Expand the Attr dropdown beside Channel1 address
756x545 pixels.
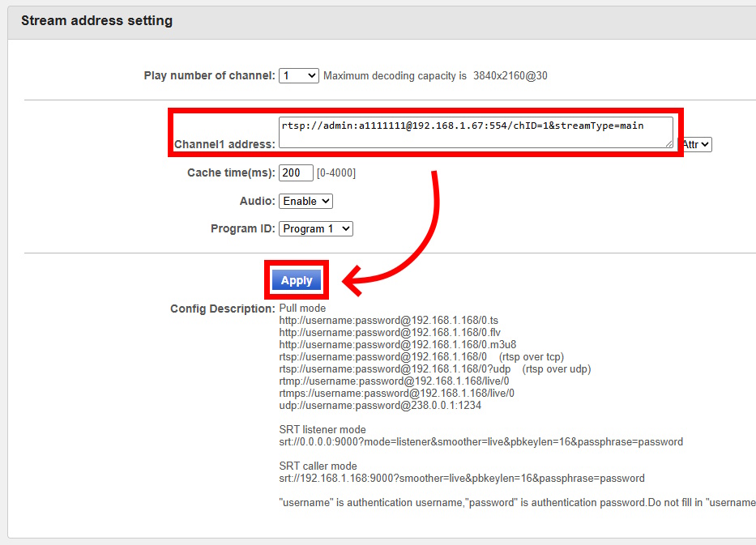pyautogui.click(x=696, y=144)
